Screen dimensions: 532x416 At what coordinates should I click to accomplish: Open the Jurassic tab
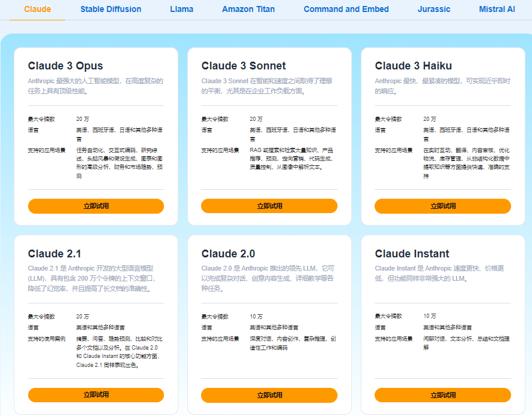click(x=434, y=9)
